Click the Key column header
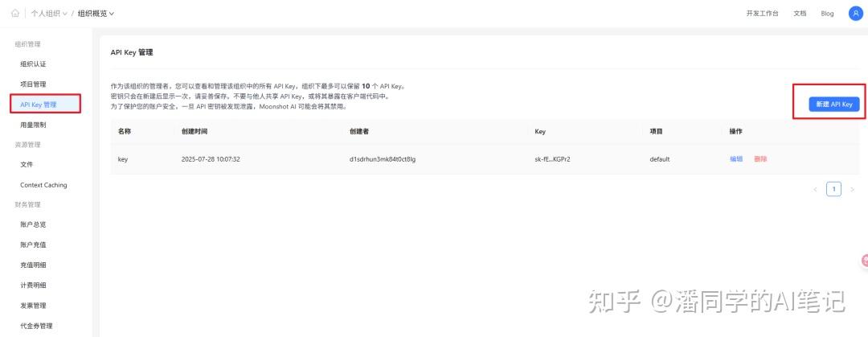The height and width of the screenshot is (337, 868). tap(540, 132)
